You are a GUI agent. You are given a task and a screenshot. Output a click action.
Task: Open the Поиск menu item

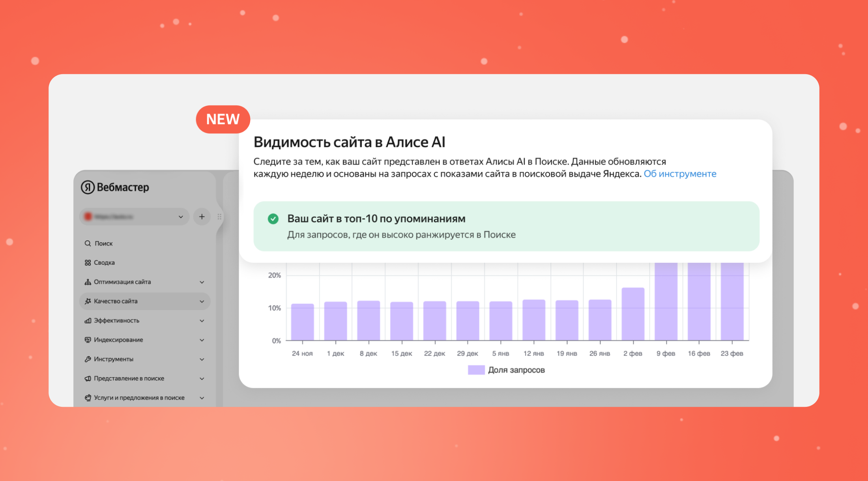104,243
